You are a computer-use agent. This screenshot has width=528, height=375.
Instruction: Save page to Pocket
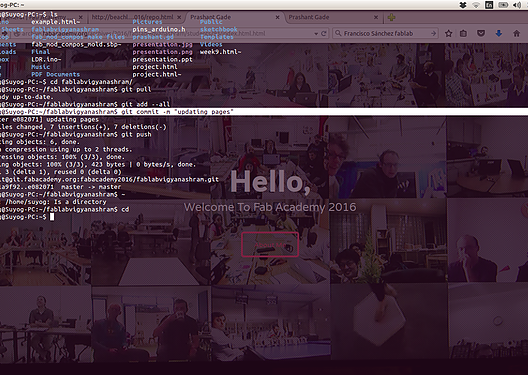coord(481,33)
